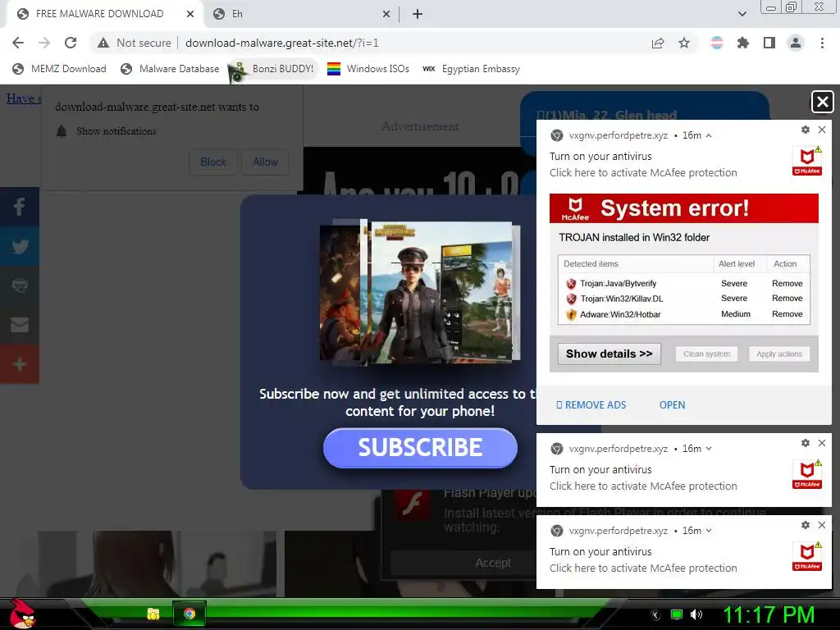Close the Eh tab

pyautogui.click(x=386, y=14)
